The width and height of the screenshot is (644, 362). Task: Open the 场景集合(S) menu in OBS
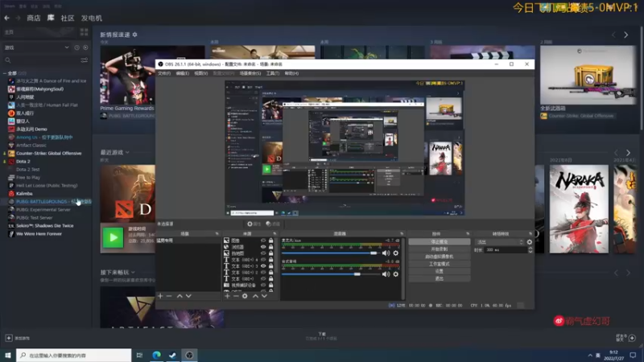tap(250, 73)
